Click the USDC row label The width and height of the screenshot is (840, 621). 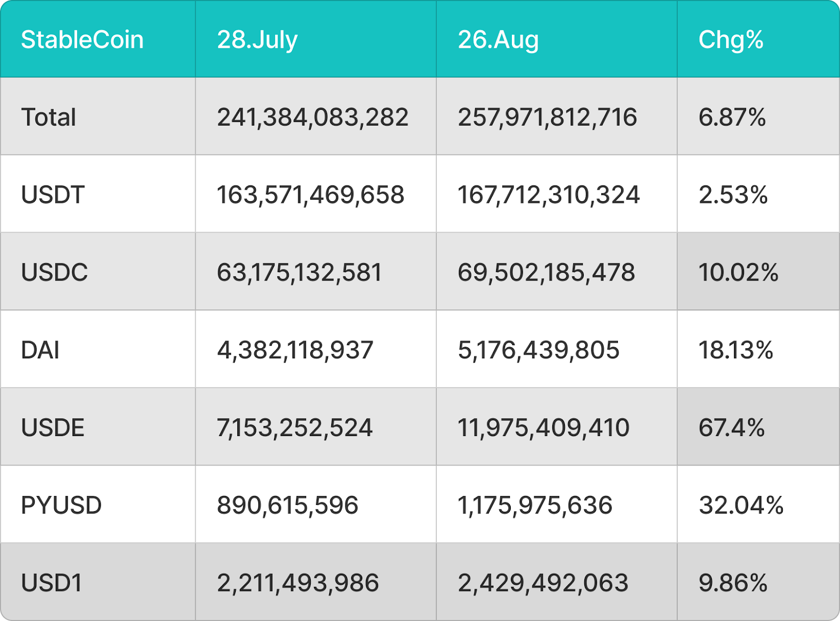click(54, 272)
